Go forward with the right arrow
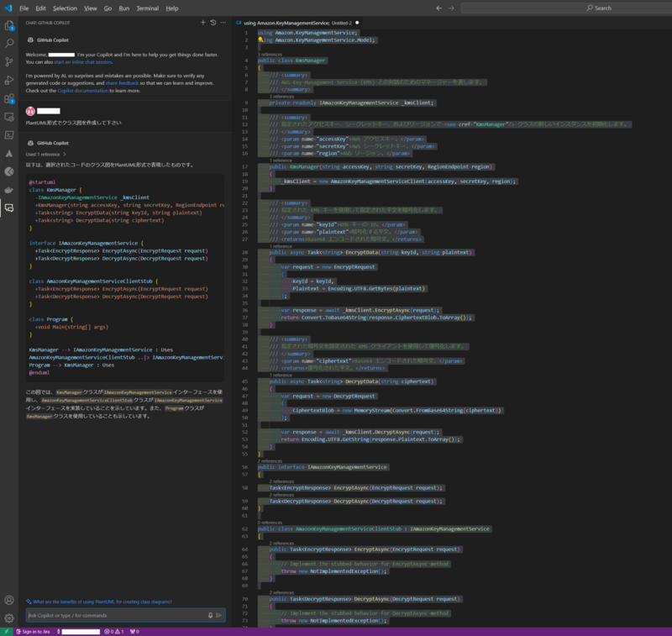Viewport: 672px width, 636px height. point(451,8)
